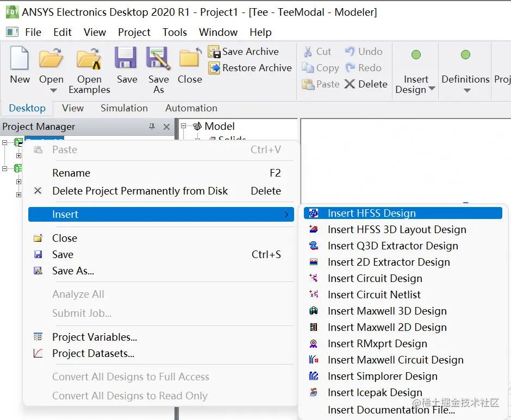The width and height of the screenshot is (511, 420).
Task: Click the app icon left of File menu
Action: 13,32
